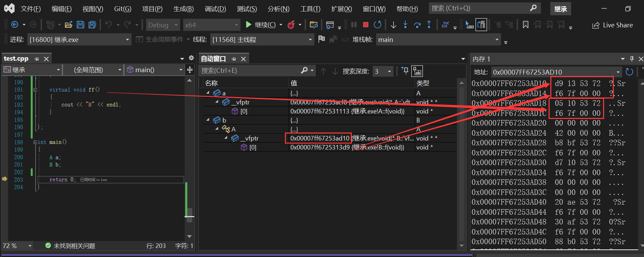Image resolution: width=644 pixels, height=257 pixels.
Task: Click the Save All icon
Action: coord(92,25)
